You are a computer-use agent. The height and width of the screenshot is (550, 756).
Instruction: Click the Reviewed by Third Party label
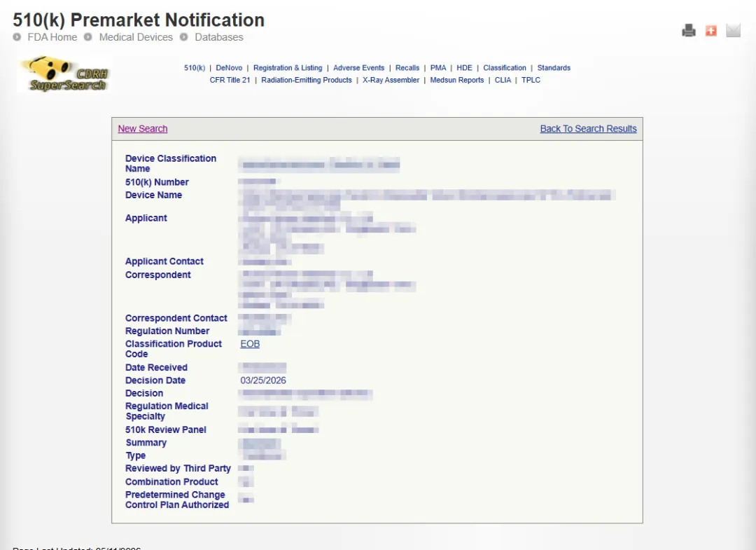[x=178, y=469]
